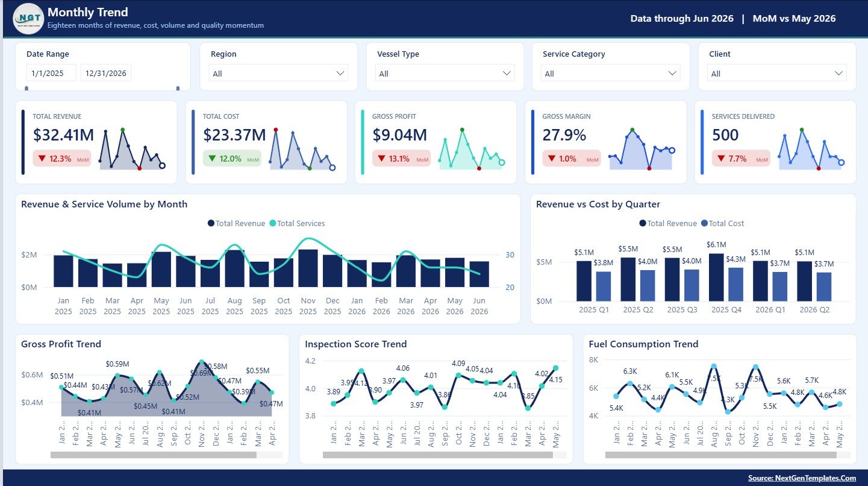Select the Aug 2025 revenue bar
The width and height of the screenshot is (868, 486).
click(x=235, y=268)
